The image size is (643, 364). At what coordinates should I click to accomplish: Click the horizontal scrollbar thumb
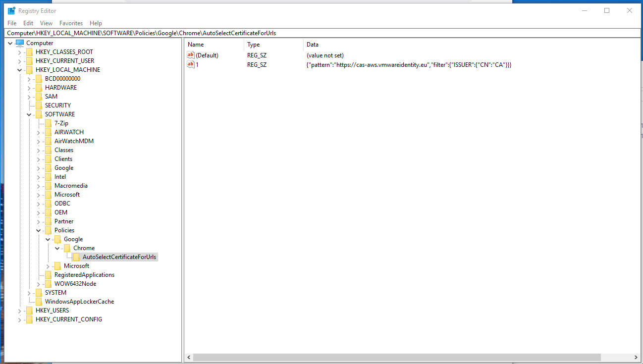tap(397, 357)
